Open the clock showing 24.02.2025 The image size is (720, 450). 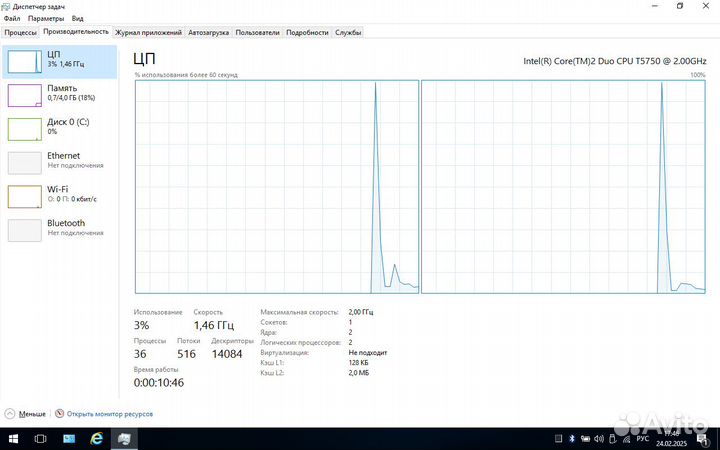pyautogui.click(x=671, y=439)
